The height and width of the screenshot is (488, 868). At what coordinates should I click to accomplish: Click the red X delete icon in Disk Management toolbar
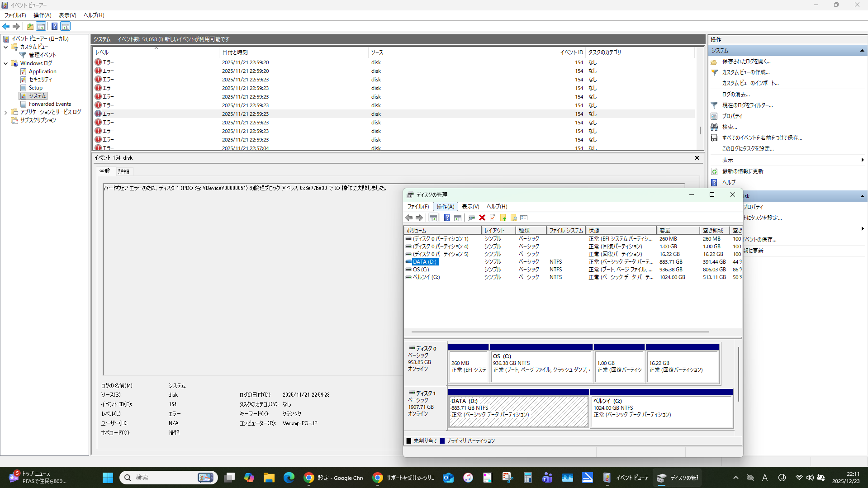pos(482,218)
